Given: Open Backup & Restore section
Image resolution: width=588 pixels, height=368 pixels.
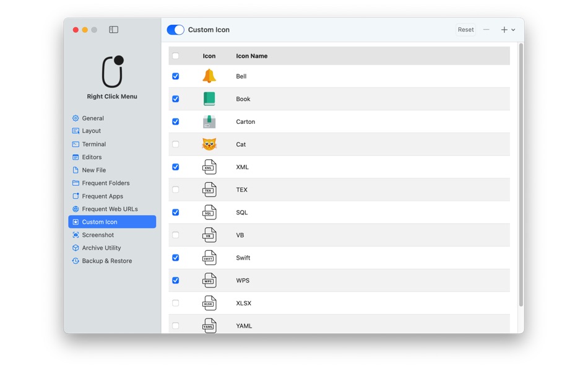Looking at the screenshot, I should click(112, 261).
